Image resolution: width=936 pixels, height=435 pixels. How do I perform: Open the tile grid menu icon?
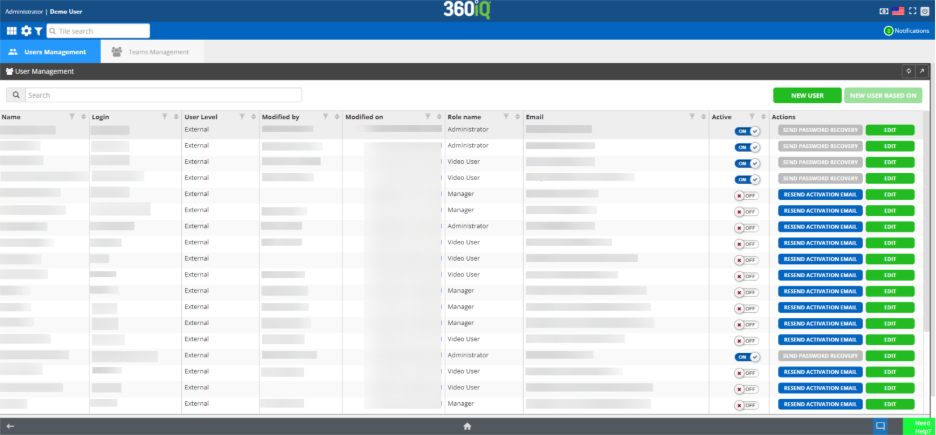12,31
